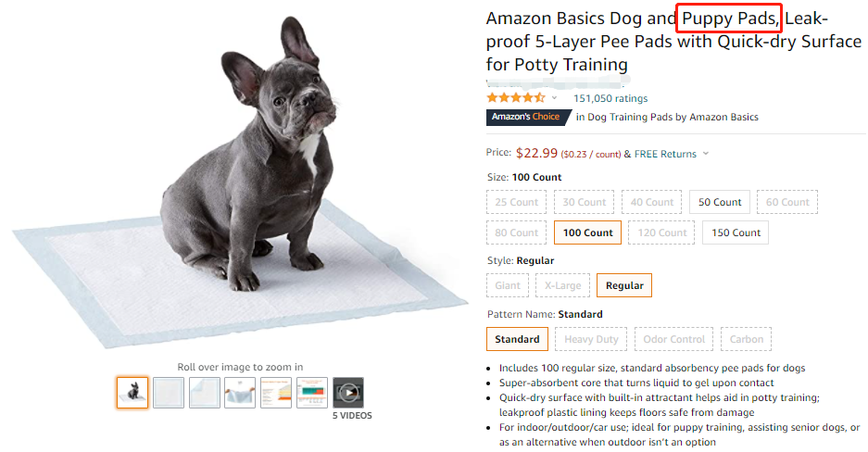Open the teal comparison chart thumbnail
868x452 pixels.
coord(312,393)
